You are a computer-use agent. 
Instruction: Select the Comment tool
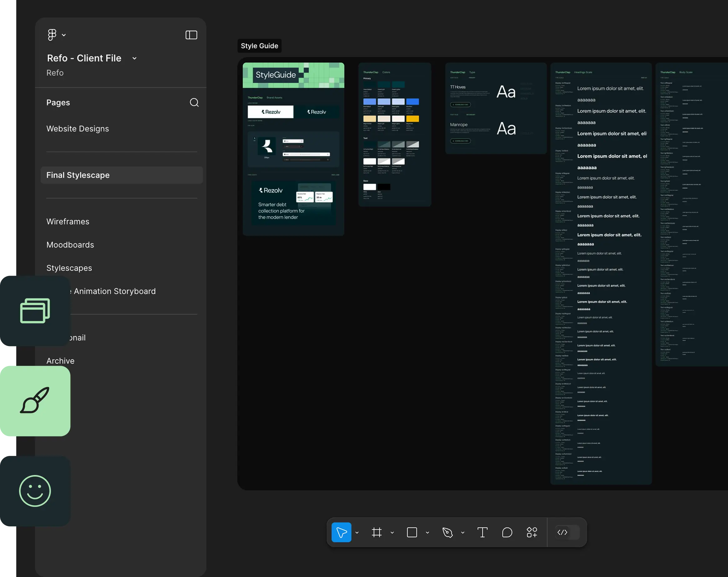click(x=507, y=532)
